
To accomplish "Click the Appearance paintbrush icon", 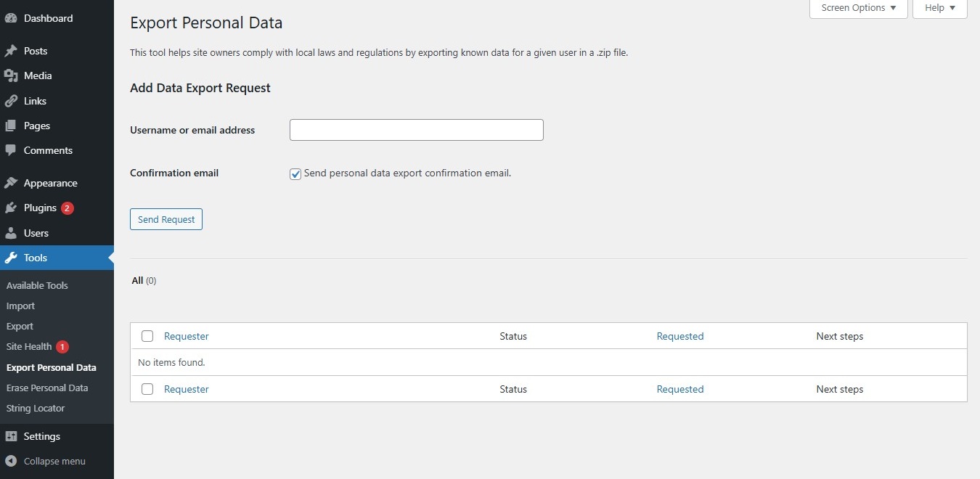I will (x=11, y=183).
